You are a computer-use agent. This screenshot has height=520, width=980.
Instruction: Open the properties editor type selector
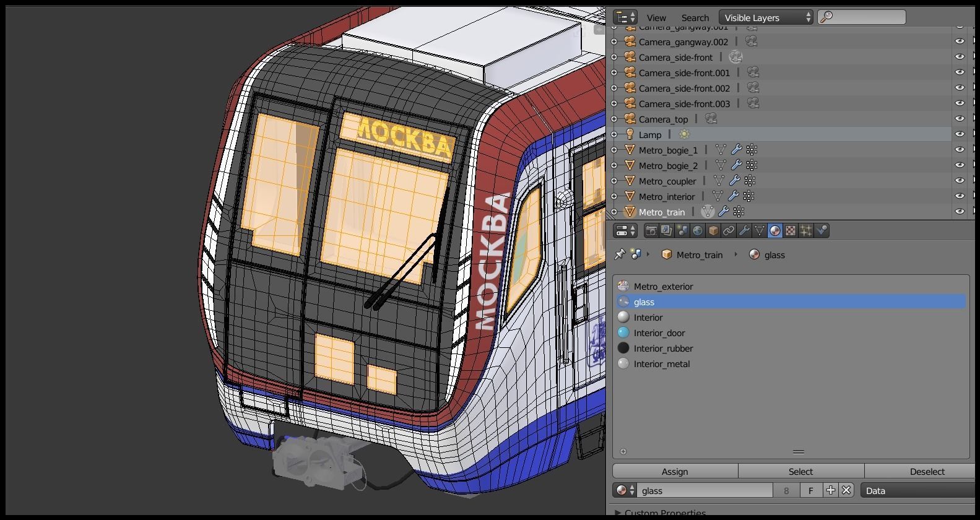[625, 231]
